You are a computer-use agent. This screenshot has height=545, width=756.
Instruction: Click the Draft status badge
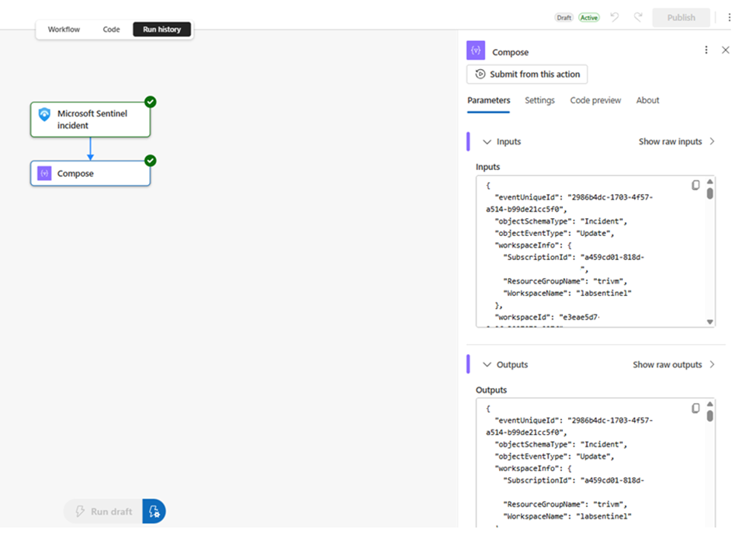coord(564,18)
